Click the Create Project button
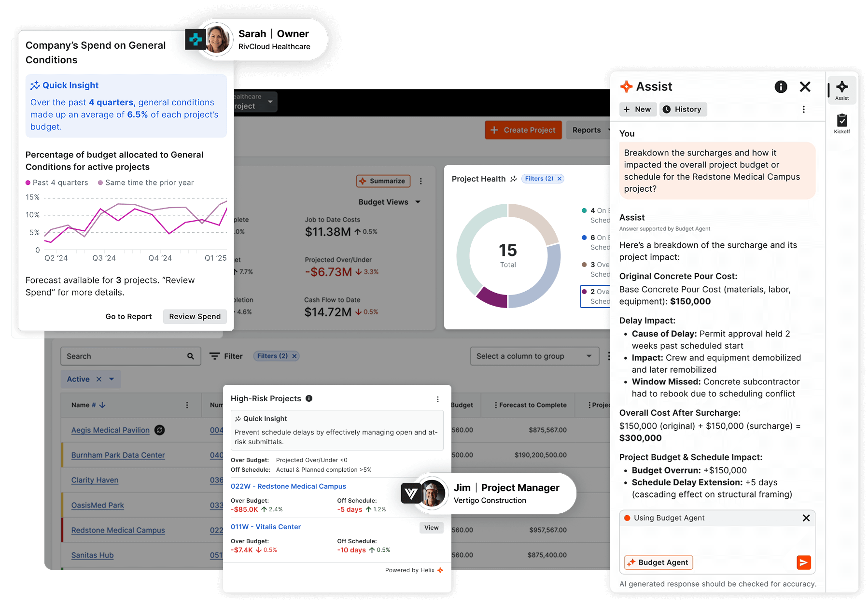The image size is (868, 605). tap(523, 130)
